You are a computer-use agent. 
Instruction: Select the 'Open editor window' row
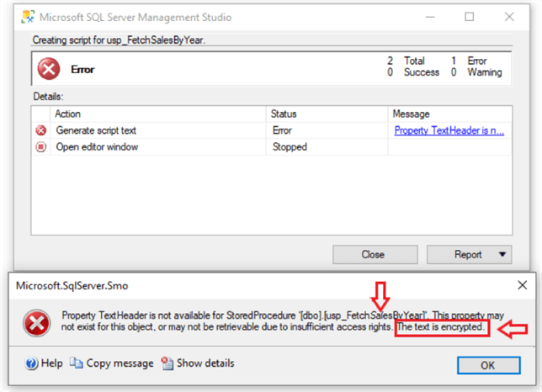[x=271, y=146]
